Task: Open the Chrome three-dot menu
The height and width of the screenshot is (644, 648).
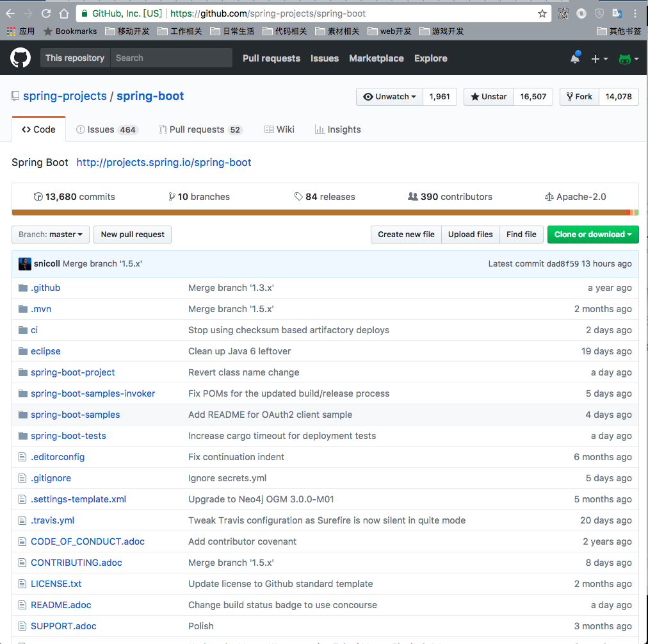Action: click(635, 13)
